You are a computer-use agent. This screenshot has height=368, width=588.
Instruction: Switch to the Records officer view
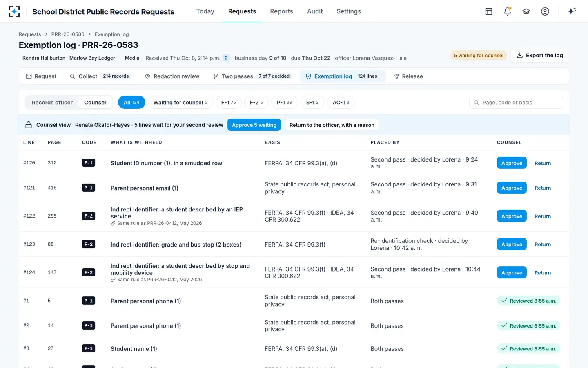coord(52,103)
